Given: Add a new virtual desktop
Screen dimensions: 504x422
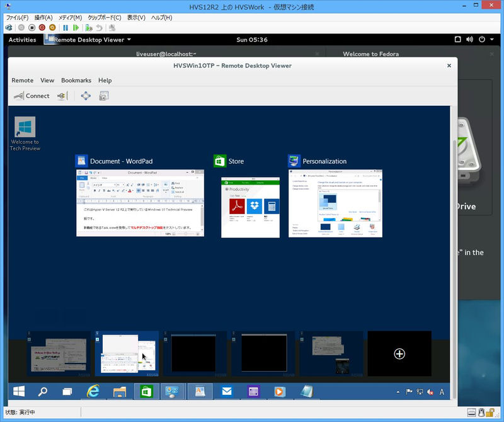Looking at the screenshot, I should coord(399,353).
